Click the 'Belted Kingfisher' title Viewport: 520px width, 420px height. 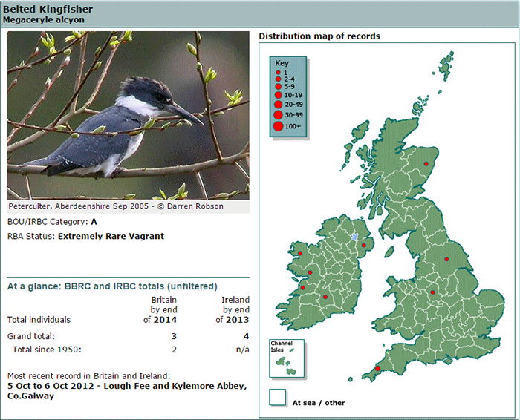point(48,9)
